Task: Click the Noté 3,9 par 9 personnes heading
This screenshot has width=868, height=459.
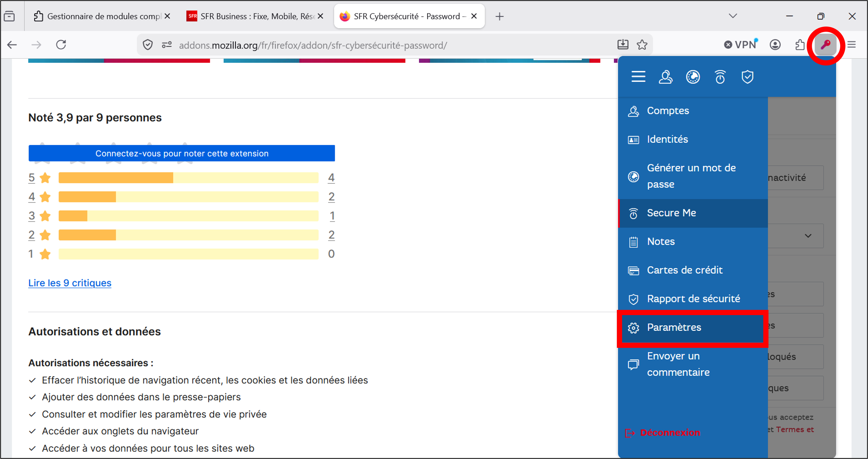Action: [95, 118]
